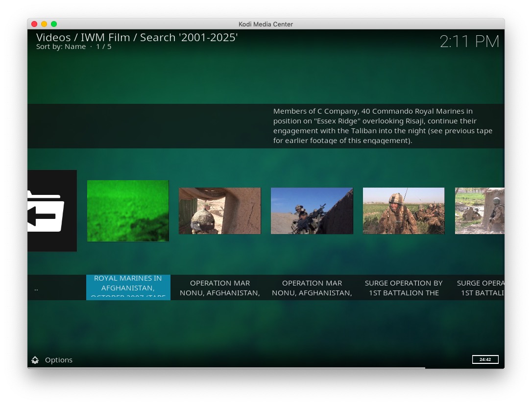Choose Operation Mar Nonu label under helmeted soldier

point(219,288)
